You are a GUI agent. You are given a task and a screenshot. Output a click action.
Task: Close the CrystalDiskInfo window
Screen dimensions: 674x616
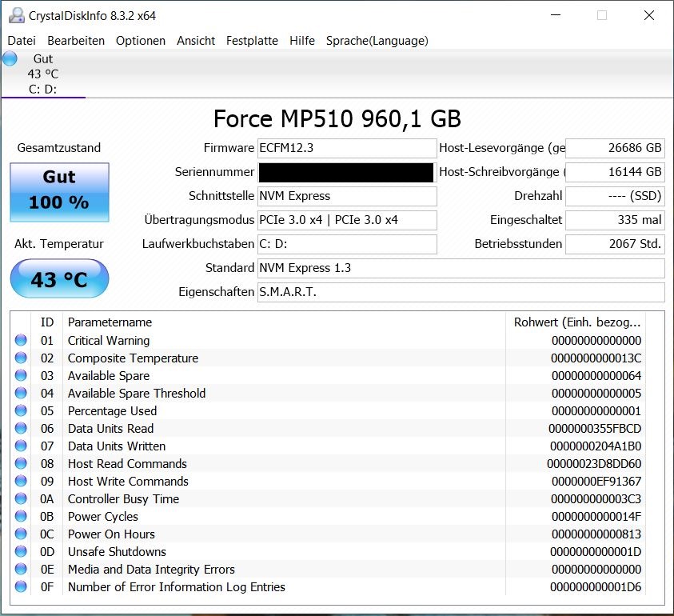tap(649, 15)
